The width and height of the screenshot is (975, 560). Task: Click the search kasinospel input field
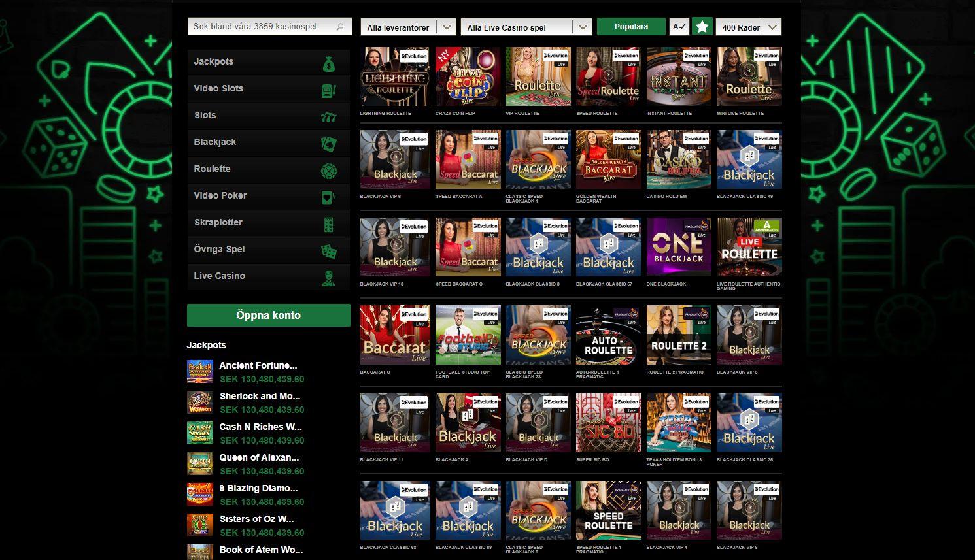[262, 27]
